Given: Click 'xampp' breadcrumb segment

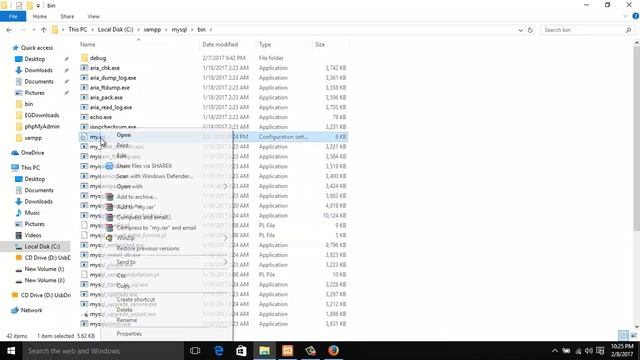Looking at the screenshot, I should coord(152,30).
